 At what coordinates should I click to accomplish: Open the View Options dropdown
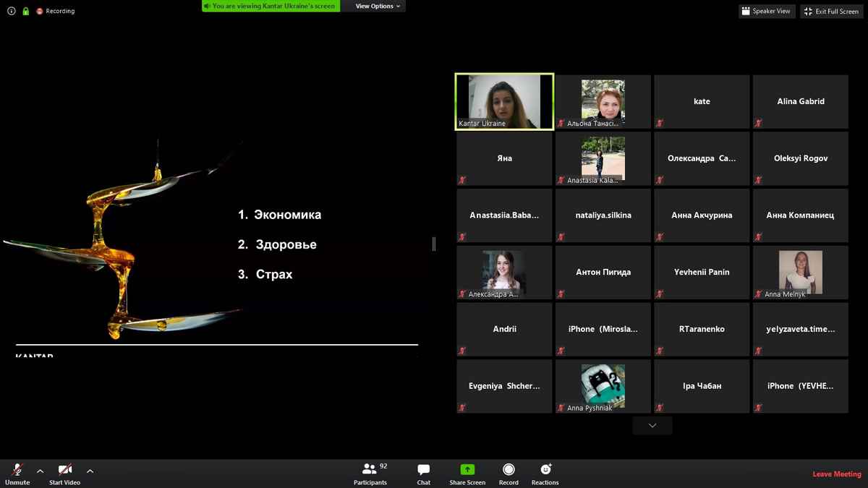377,6
